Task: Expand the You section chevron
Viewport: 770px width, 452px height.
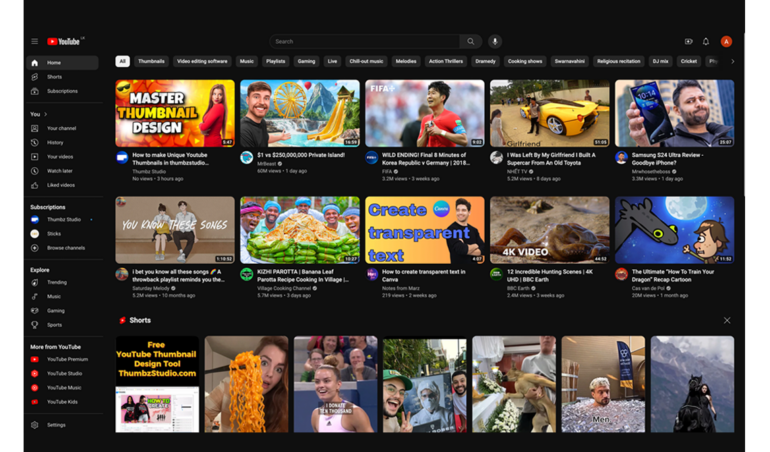Action: click(46, 114)
